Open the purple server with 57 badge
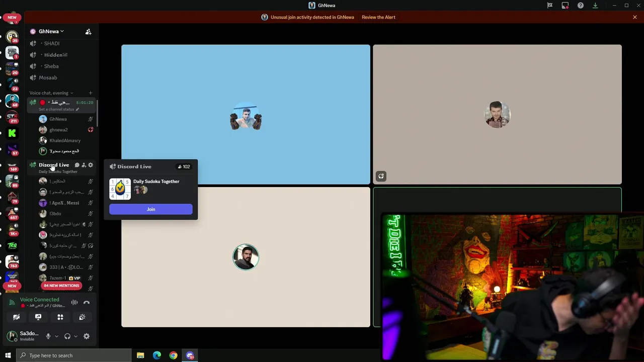 tap(12, 149)
